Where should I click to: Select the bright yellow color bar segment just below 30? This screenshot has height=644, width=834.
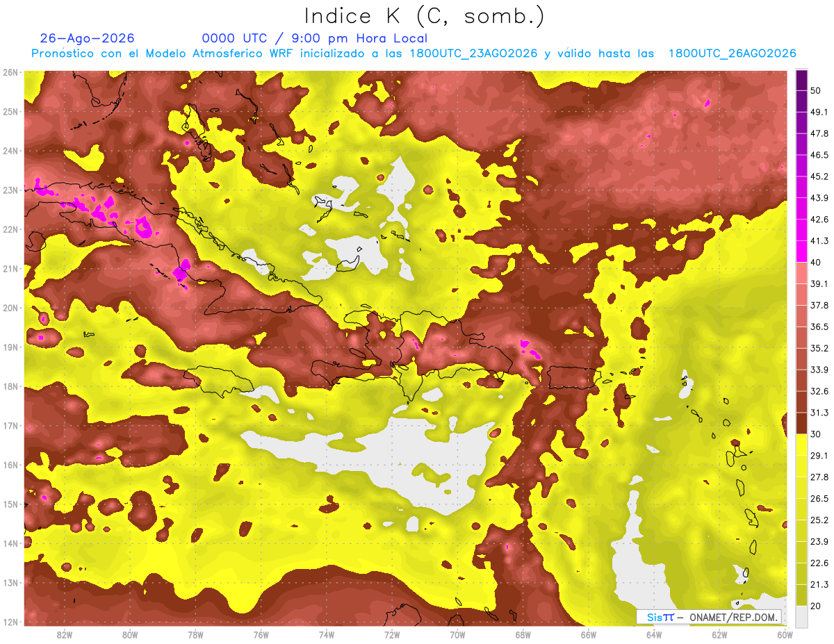pyautogui.click(x=801, y=445)
